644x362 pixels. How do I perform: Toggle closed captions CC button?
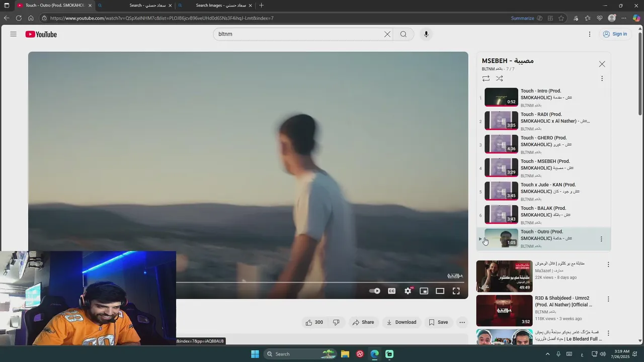point(392,291)
